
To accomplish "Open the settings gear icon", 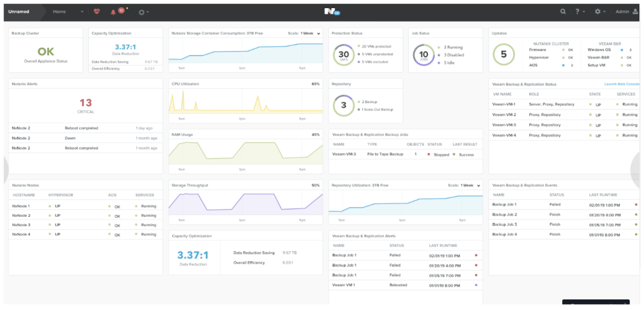I will [597, 11].
